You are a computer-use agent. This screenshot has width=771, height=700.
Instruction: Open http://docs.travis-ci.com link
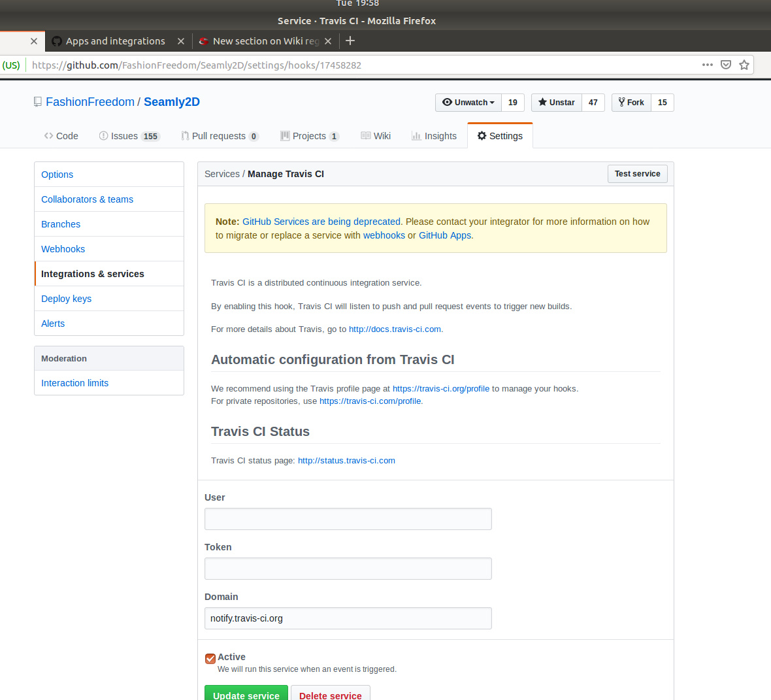pyautogui.click(x=395, y=329)
